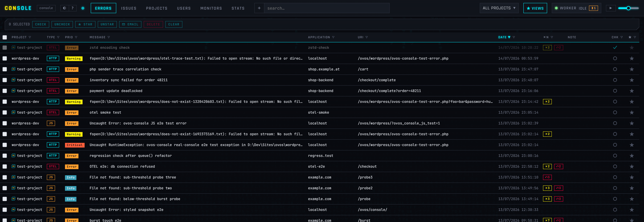Image resolution: width=644 pixels, height=222 pixels.
Task: Click the issue icon on php sender trace row
Action: click(13, 69)
